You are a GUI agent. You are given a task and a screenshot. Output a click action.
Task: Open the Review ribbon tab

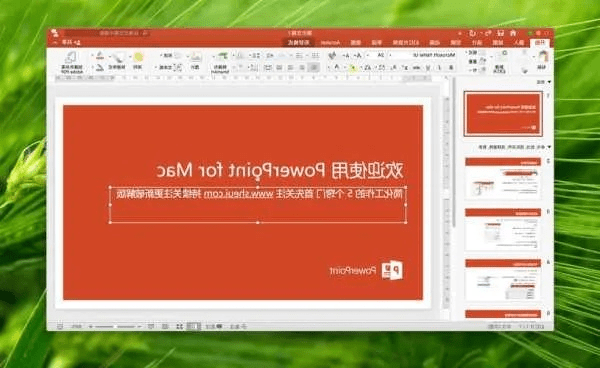(x=376, y=42)
